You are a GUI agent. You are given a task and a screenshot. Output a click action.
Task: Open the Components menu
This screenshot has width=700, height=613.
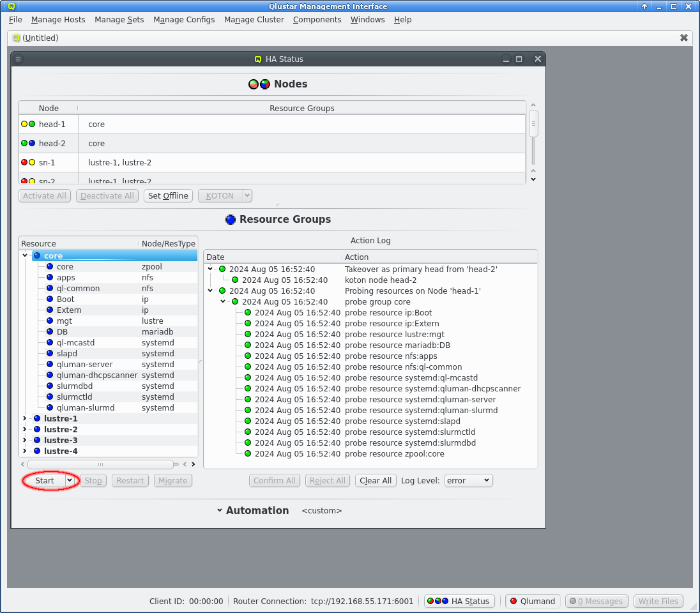[x=317, y=20]
